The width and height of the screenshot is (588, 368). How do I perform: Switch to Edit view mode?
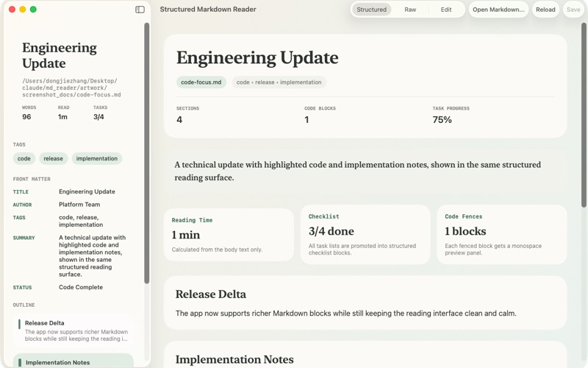[446, 10]
